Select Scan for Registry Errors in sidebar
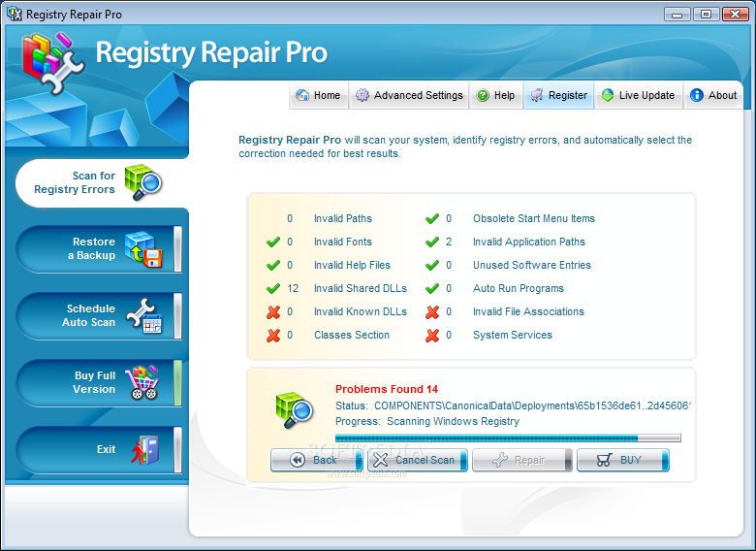Viewport: 756px width, 551px height. tap(101, 183)
